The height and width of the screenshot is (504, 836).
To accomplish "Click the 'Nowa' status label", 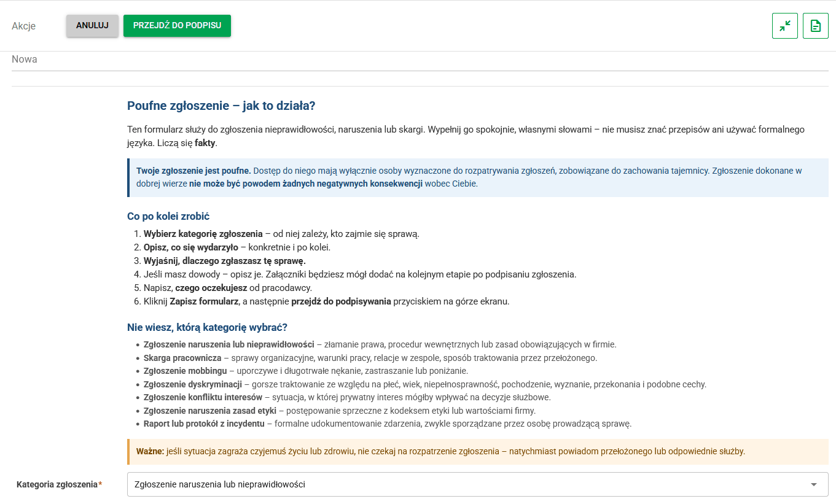I will click(x=25, y=60).
